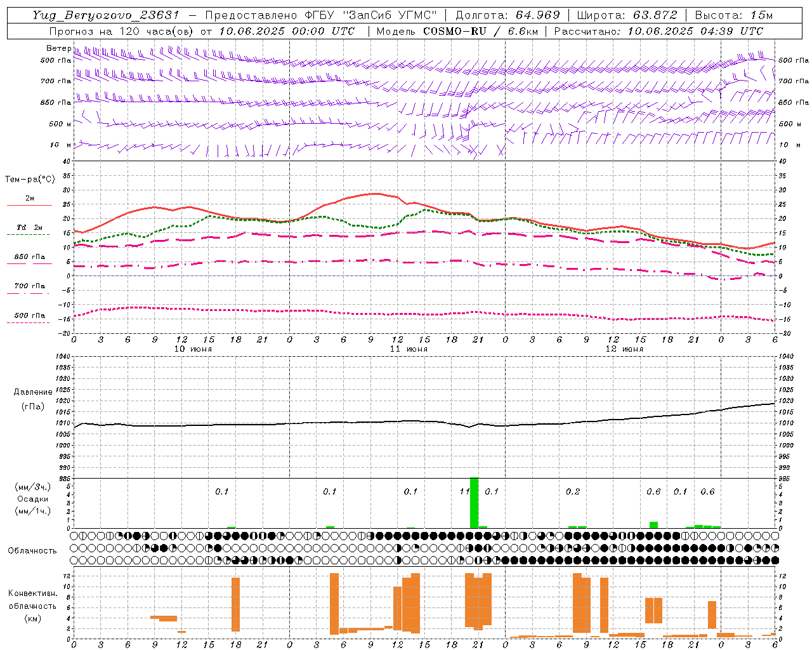Click the Рассчитано computation timestamp
This screenshot has width=812, height=650.
658,31
